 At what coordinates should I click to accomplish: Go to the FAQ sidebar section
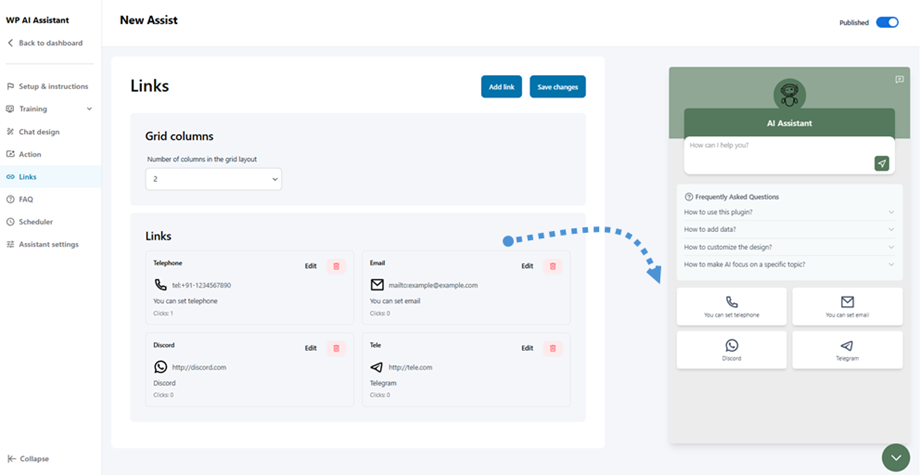(26, 199)
